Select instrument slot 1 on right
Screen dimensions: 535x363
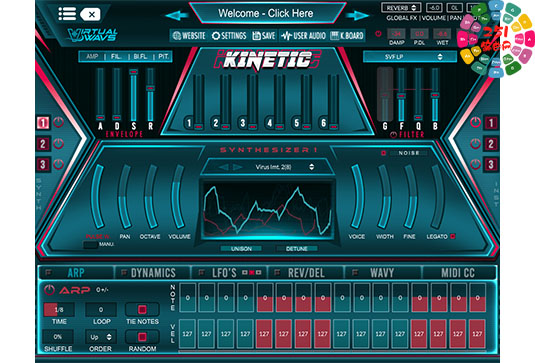coord(491,123)
